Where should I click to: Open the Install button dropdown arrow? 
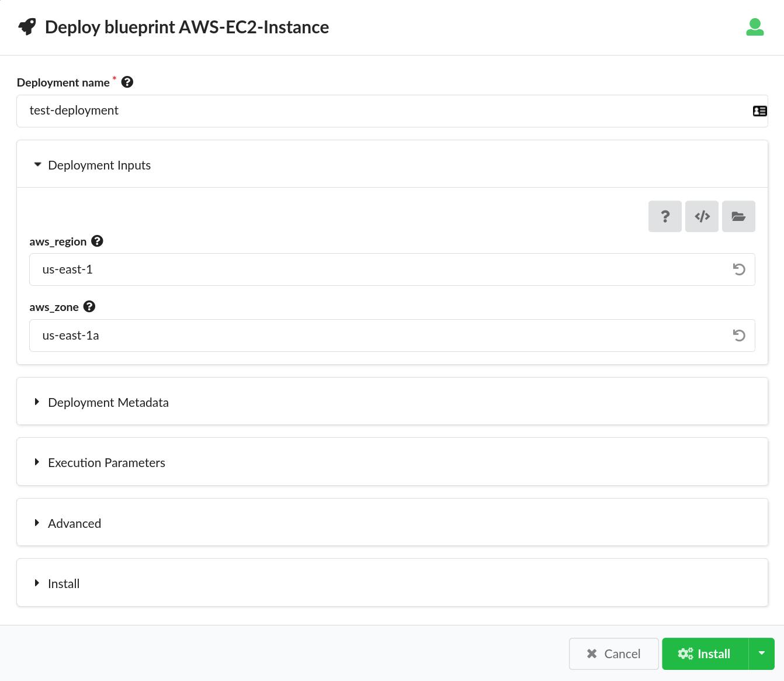coord(761,654)
